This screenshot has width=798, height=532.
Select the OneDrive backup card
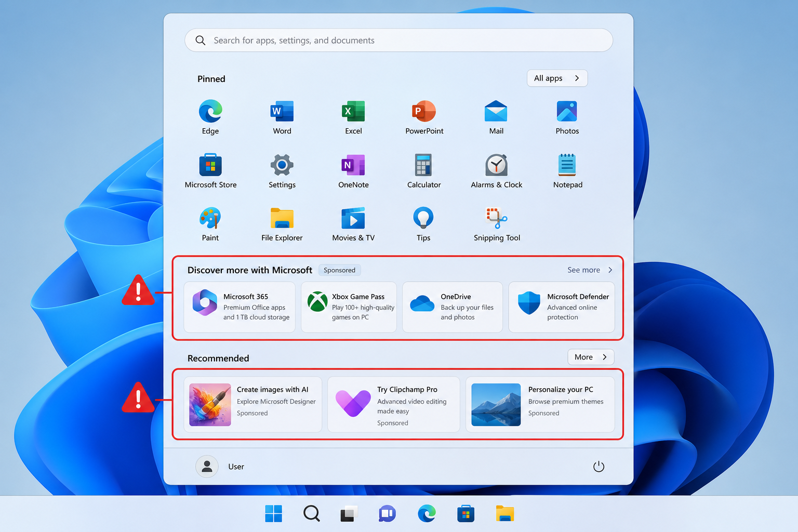453,307
